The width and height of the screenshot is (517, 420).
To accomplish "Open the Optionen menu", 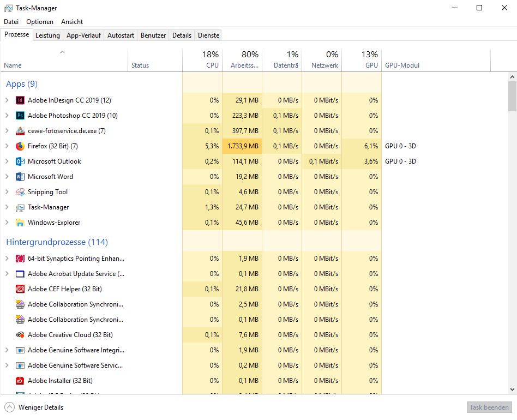I will click(x=40, y=22).
